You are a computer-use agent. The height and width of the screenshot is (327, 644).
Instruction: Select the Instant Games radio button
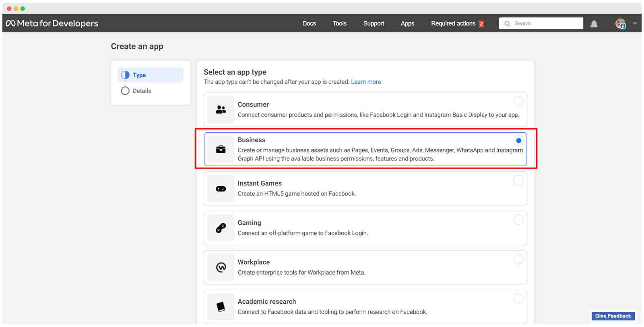tap(518, 180)
